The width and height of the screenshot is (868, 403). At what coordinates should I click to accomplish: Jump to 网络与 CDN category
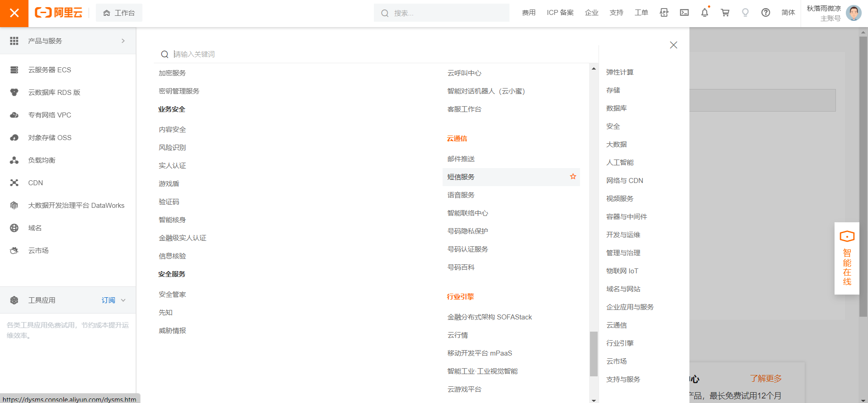(x=624, y=181)
